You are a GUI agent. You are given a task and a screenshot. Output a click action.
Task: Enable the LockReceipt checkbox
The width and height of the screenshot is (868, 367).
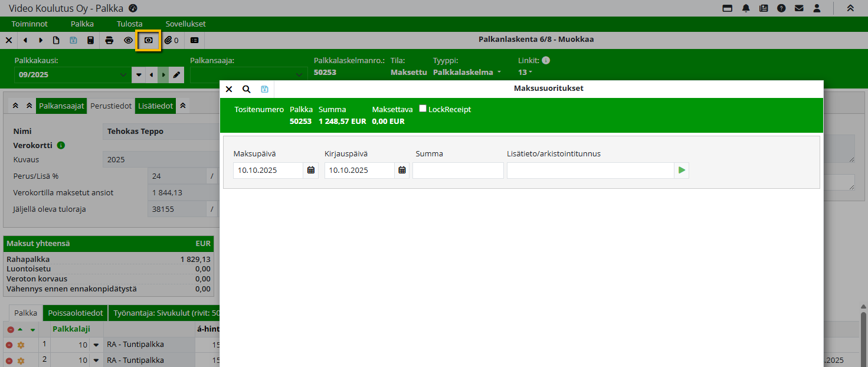click(422, 109)
